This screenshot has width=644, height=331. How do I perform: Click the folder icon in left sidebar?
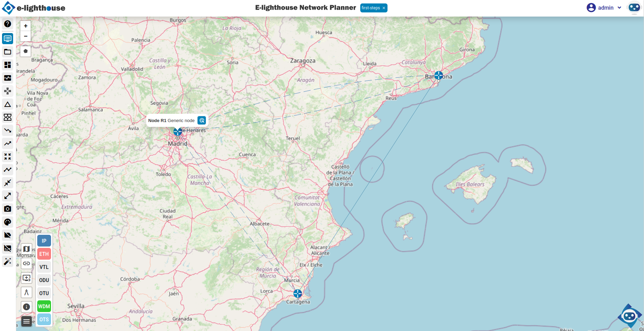click(x=8, y=52)
